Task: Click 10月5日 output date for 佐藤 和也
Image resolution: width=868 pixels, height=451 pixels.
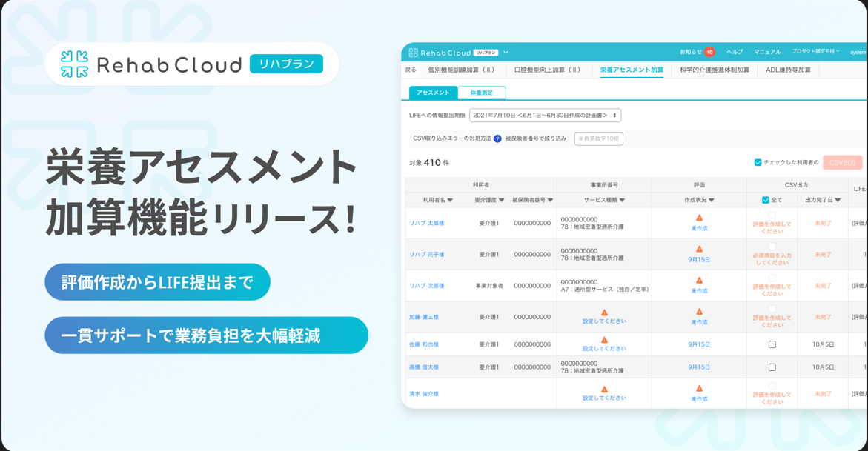Action: pos(824,344)
